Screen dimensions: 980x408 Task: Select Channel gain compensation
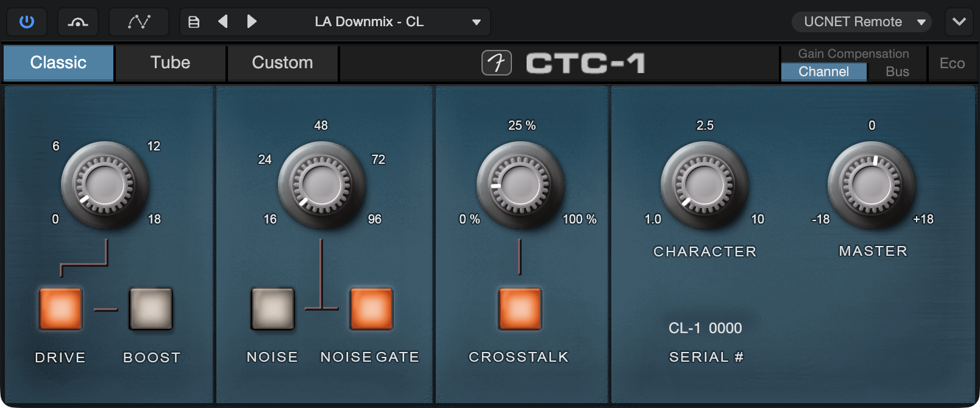[x=824, y=71]
